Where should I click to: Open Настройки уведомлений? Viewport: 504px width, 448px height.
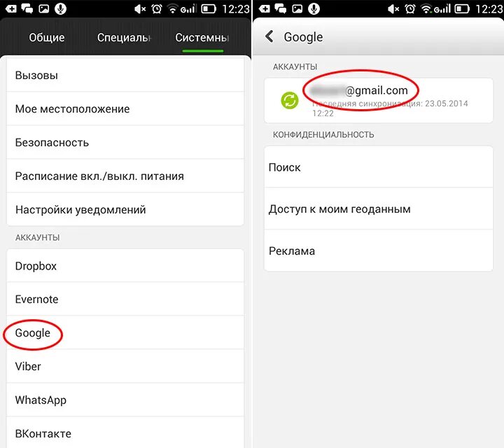[125, 209]
